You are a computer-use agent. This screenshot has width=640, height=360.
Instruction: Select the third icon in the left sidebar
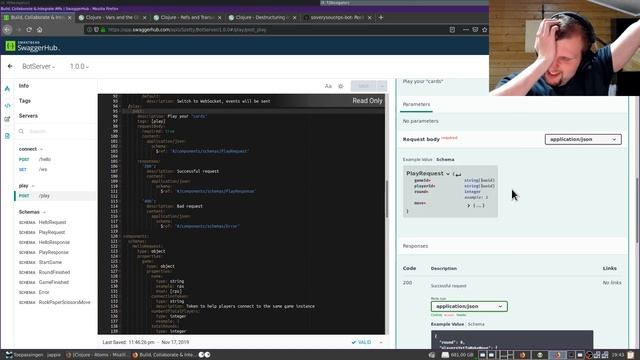click(x=7, y=119)
